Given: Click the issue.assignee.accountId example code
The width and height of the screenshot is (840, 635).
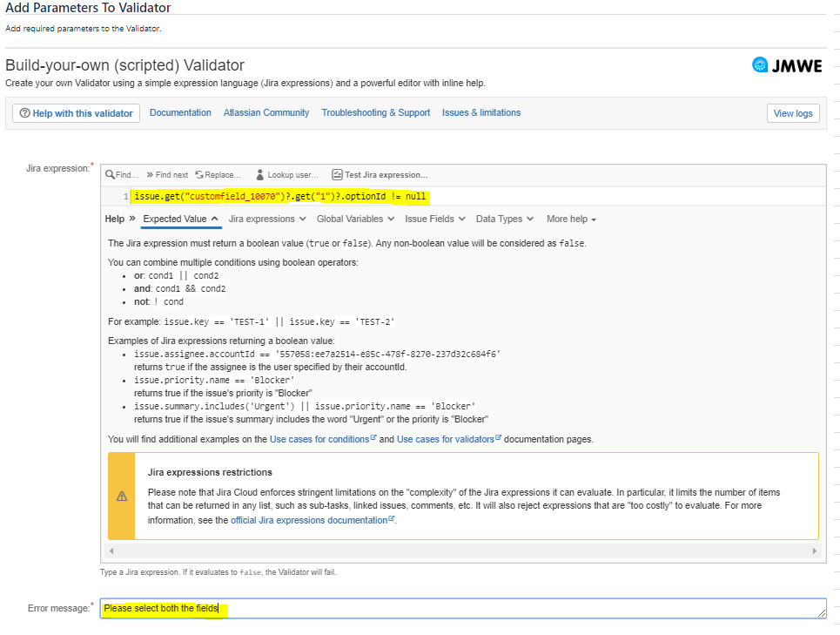Looking at the screenshot, I should pyautogui.click(x=317, y=354).
